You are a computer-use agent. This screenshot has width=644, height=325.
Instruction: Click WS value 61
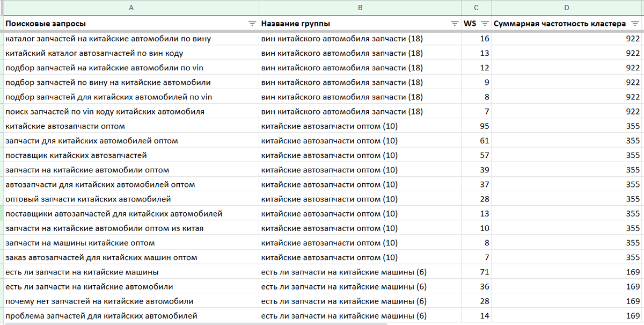[477, 141]
